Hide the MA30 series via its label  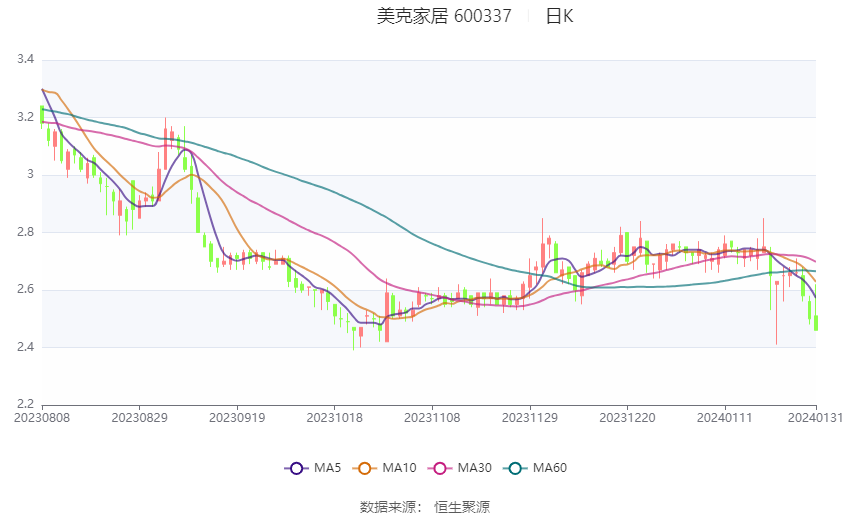[474, 468]
